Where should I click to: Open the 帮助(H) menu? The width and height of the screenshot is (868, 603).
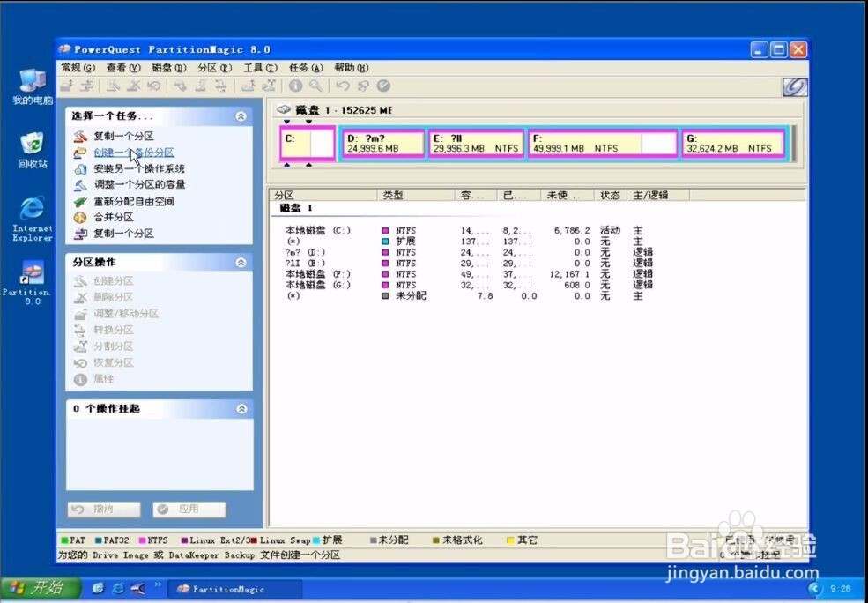pyautogui.click(x=351, y=68)
